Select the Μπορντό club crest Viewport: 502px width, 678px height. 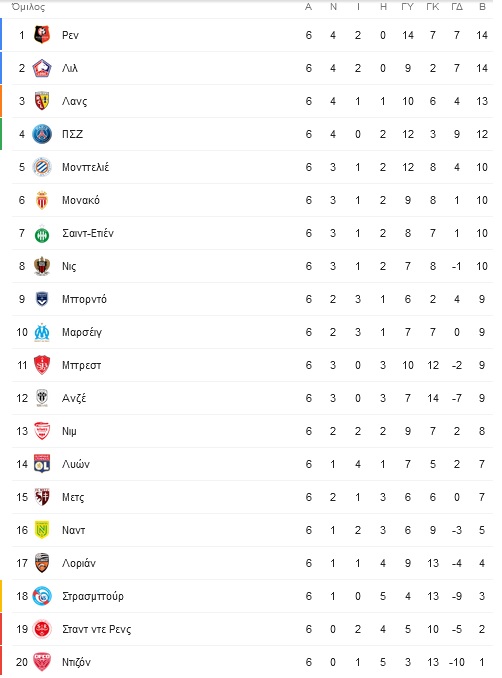click(42, 299)
